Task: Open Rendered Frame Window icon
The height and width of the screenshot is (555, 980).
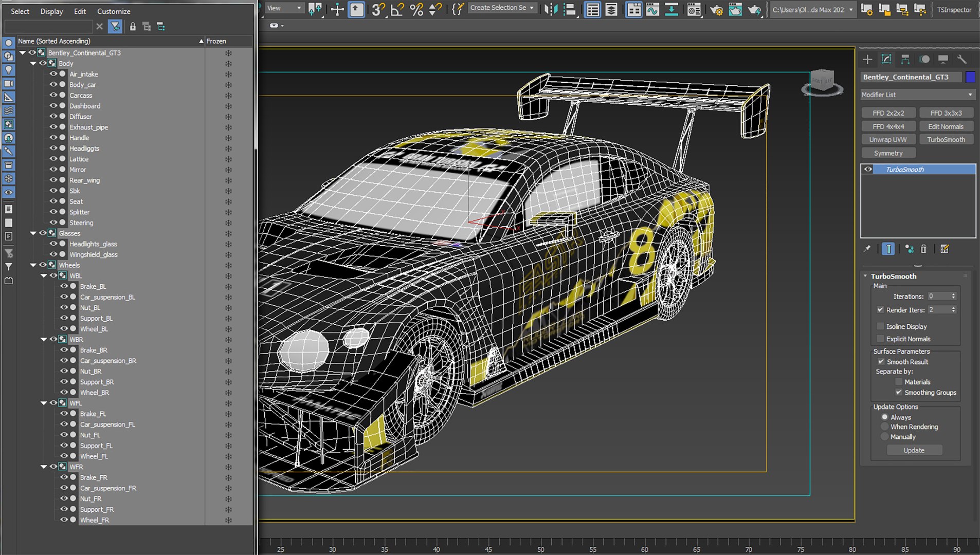Action: tap(735, 9)
